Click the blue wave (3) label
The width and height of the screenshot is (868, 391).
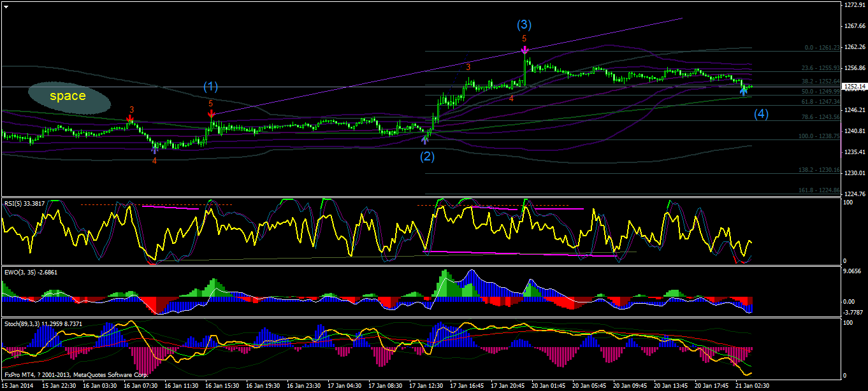(524, 25)
